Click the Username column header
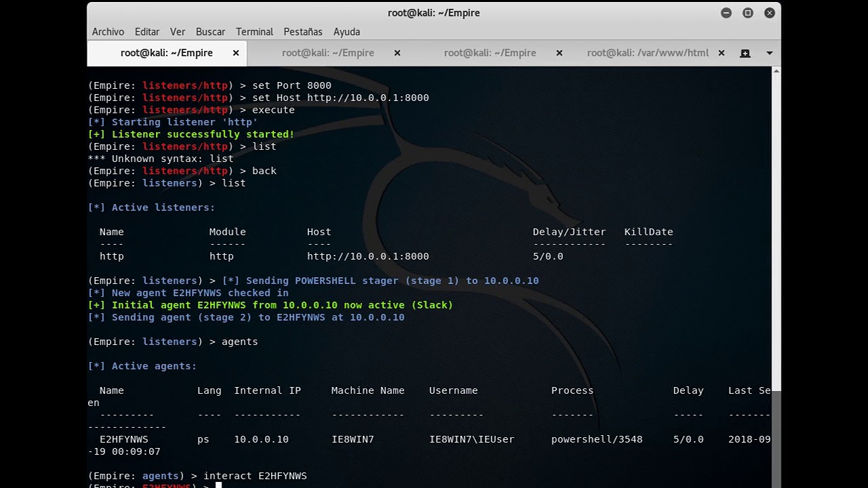 pyautogui.click(x=454, y=390)
